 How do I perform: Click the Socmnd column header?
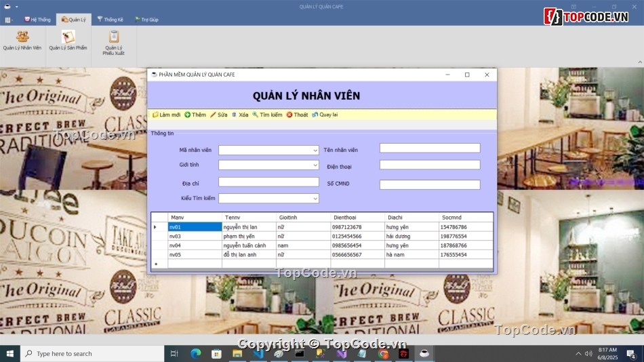coord(466,218)
